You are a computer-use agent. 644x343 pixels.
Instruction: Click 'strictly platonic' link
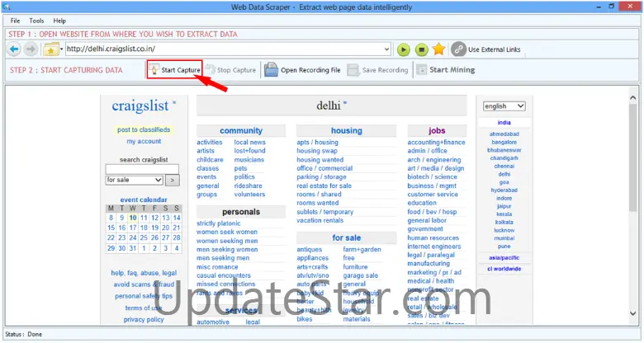point(219,223)
